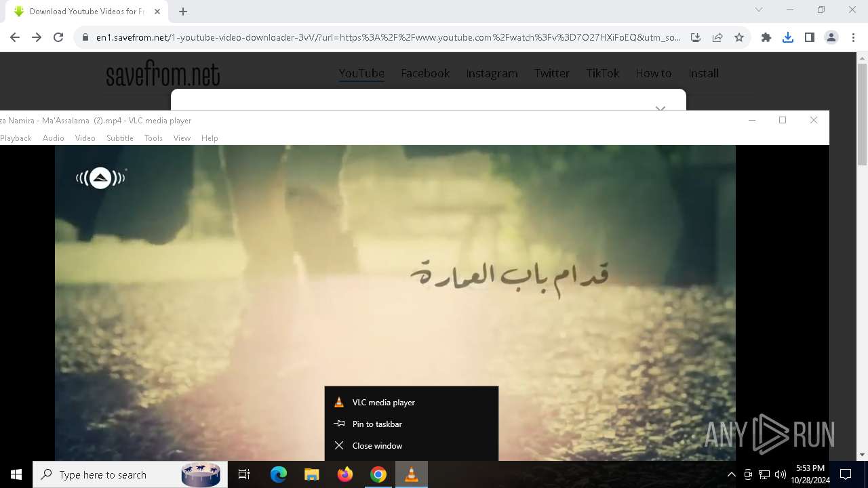Screen dimensions: 868x488
Task: Open Chrome tab search chevron
Action: coord(759,10)
